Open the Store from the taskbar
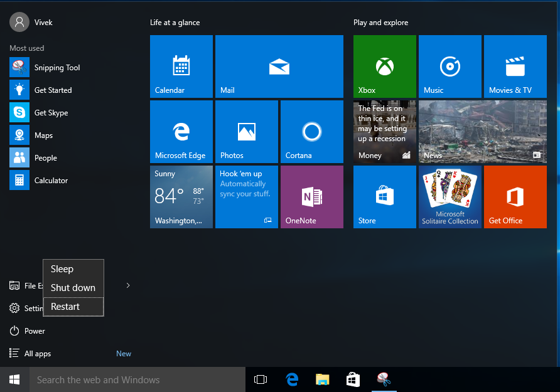This screenshot has width=560, height=392. (x=353, y=379)
